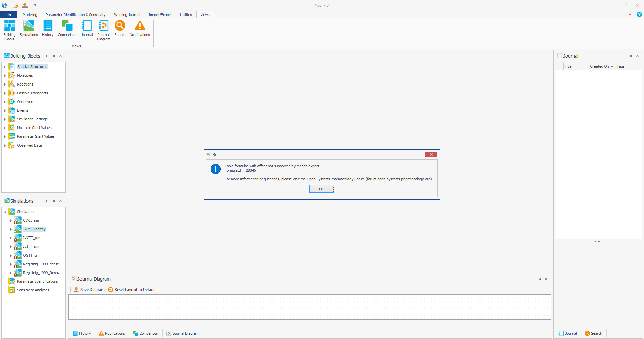
Task: Select the Simulations view icon
Action: coord(29,29)
